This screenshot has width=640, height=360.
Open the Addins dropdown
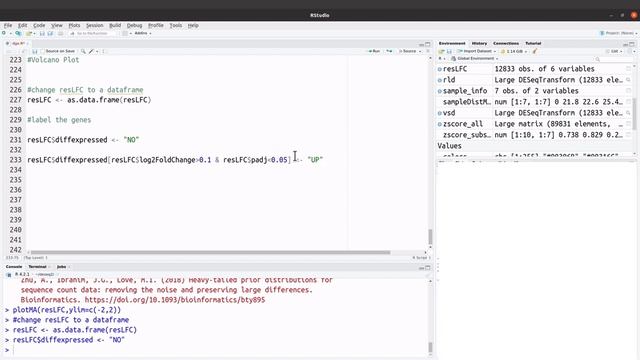click(143, 33)
